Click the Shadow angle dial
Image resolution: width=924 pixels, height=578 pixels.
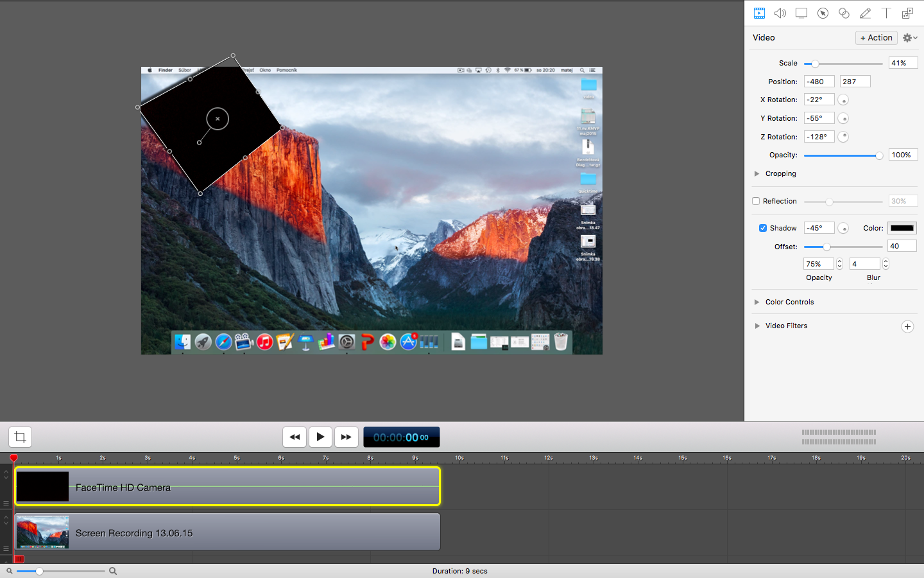(x=843, y=228)
